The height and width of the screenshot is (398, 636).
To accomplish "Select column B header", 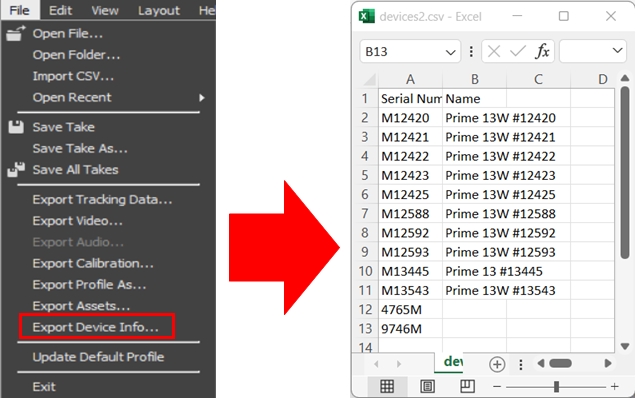I will 475,79.
